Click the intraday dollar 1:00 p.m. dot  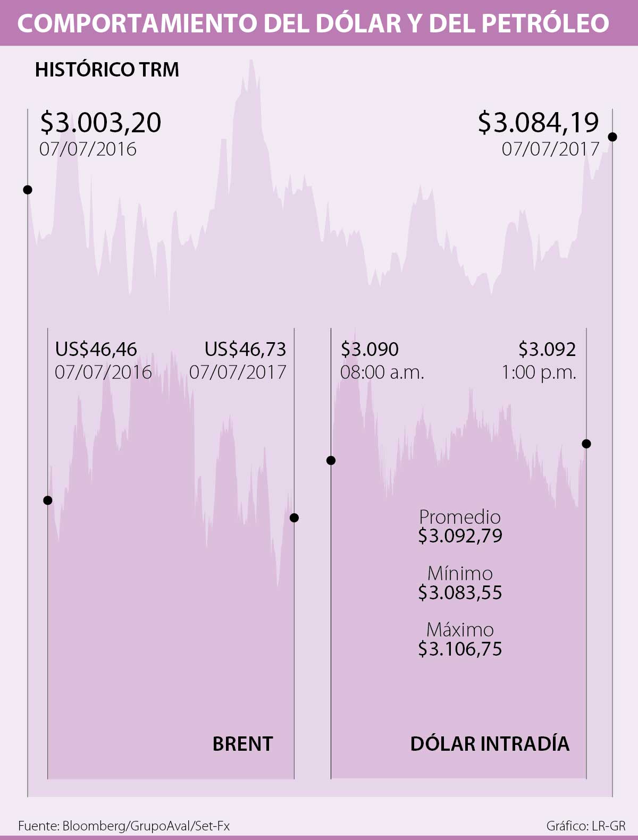pos(586,444)
